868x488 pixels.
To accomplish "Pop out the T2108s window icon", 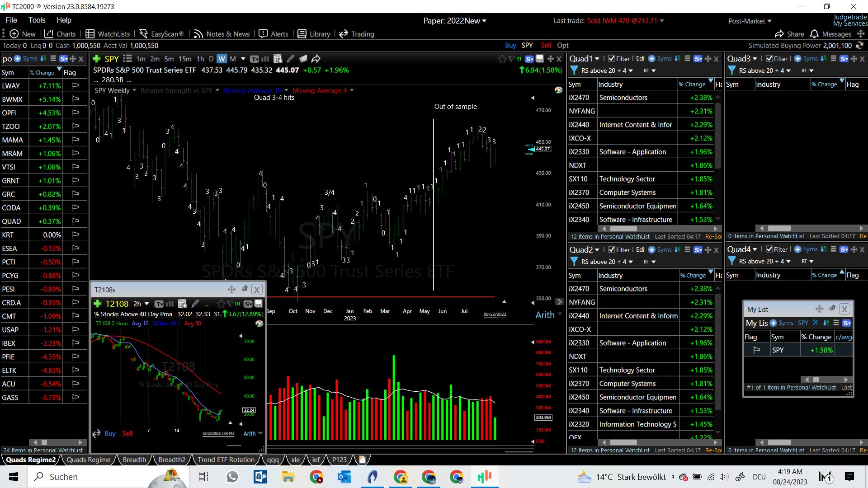I will pyautogui.click(x=245, y=289).
